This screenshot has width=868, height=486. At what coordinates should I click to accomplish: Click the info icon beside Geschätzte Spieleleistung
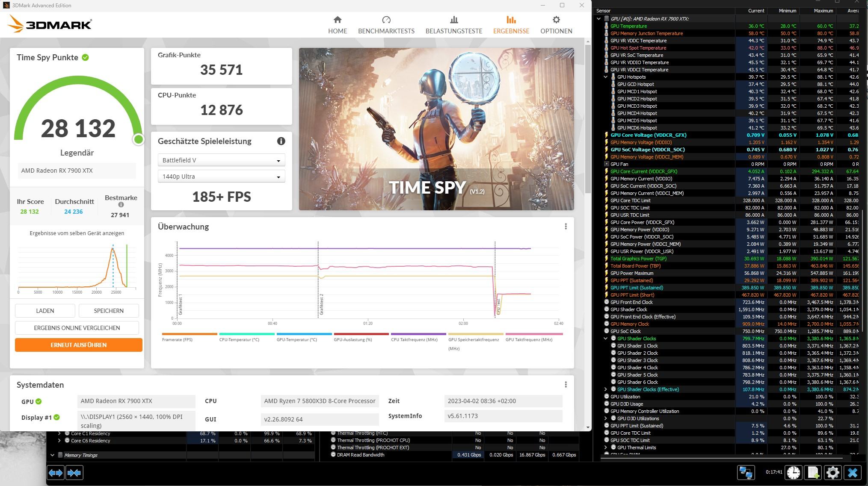tap(281, 141)
